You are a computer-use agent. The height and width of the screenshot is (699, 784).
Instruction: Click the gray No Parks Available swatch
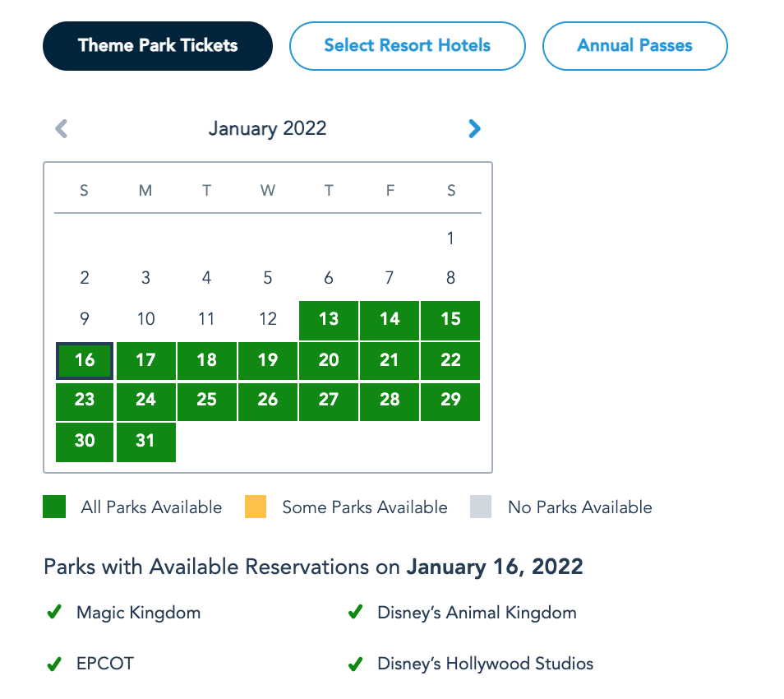click(481, 507)
